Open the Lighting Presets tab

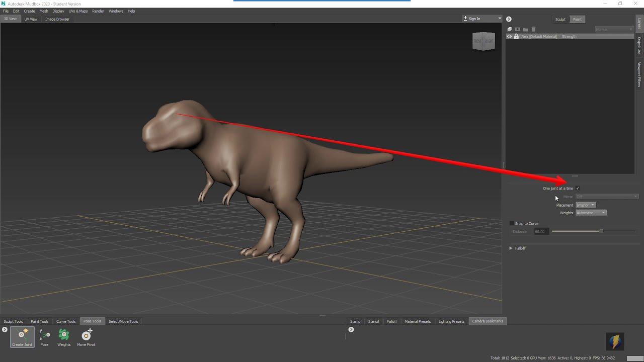(x=451, y=321)
